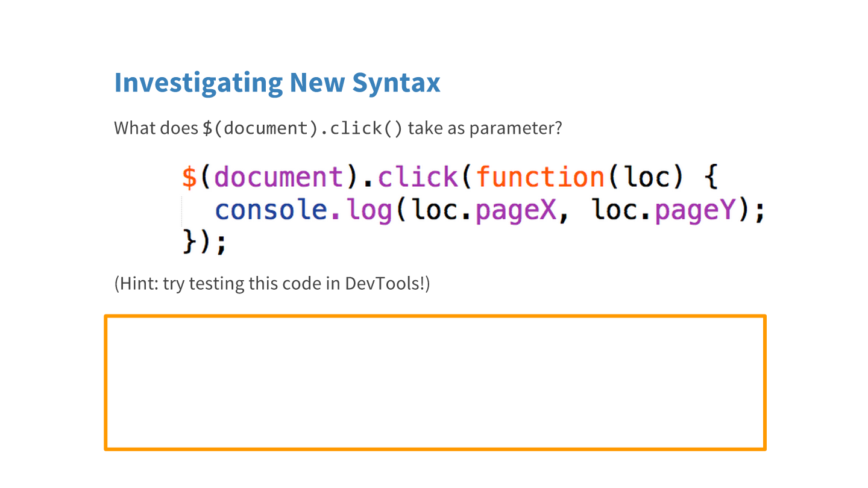This screenshot has height=488, width=868.
Task: Click the "Investigating New Syntax" heading
Action: coord(277,83)
